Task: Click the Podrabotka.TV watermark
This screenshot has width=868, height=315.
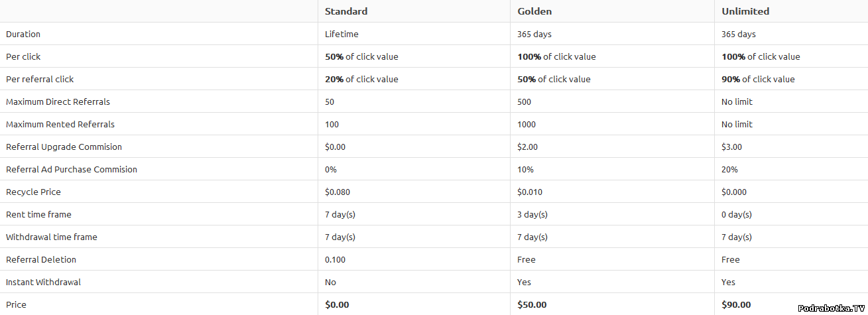Action: [x=832, y=308]
